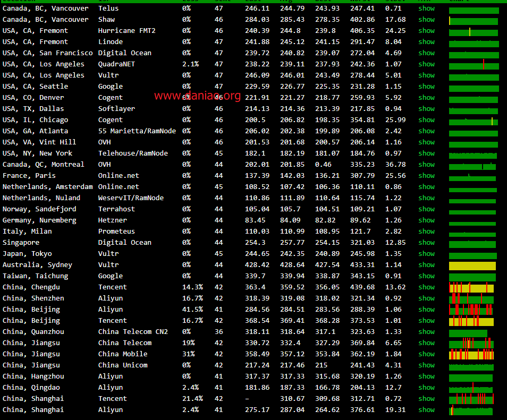Click show for Cogent Denver row
The height and width of the screenshot is (420, 507).
click(x=427, y=98)
